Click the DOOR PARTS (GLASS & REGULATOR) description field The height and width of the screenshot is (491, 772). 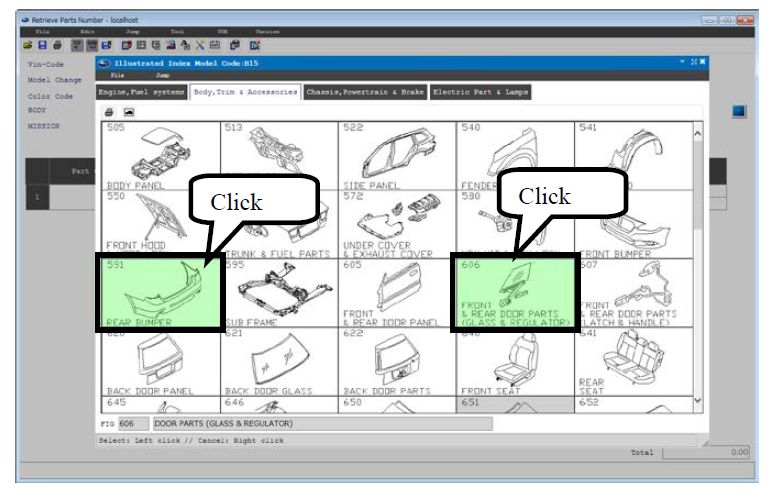(322, 424)
